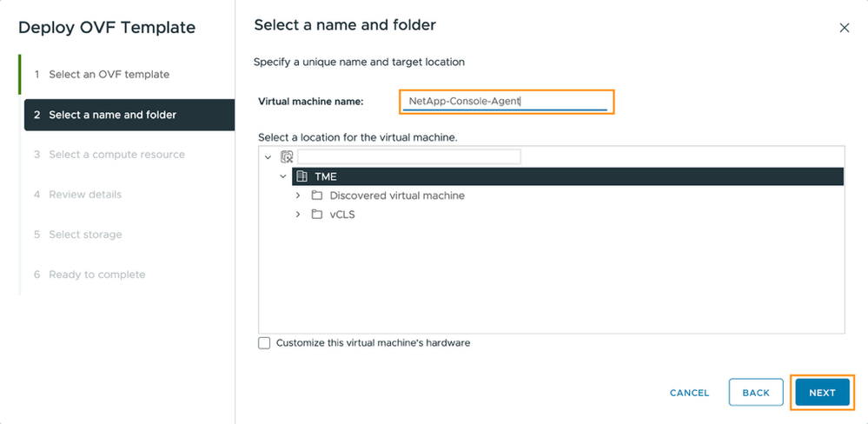Expand the Discovered virtual machine folder

click(298, 195)
